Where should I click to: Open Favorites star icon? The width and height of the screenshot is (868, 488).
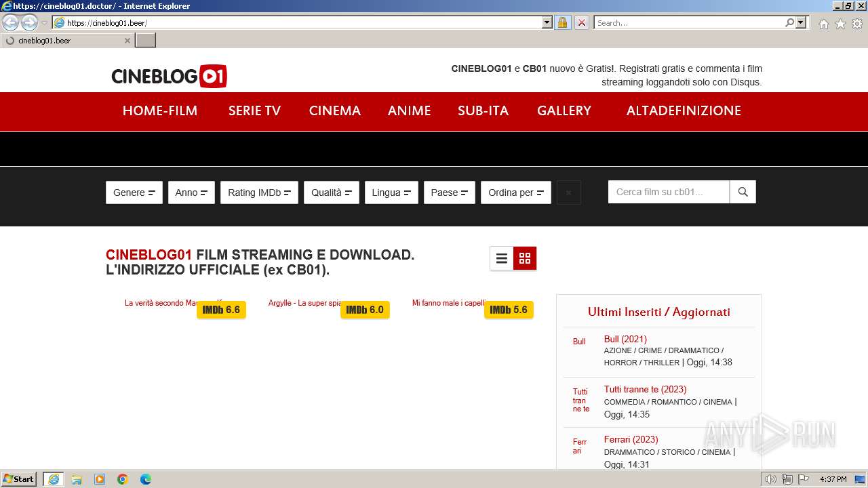point(840,24)
